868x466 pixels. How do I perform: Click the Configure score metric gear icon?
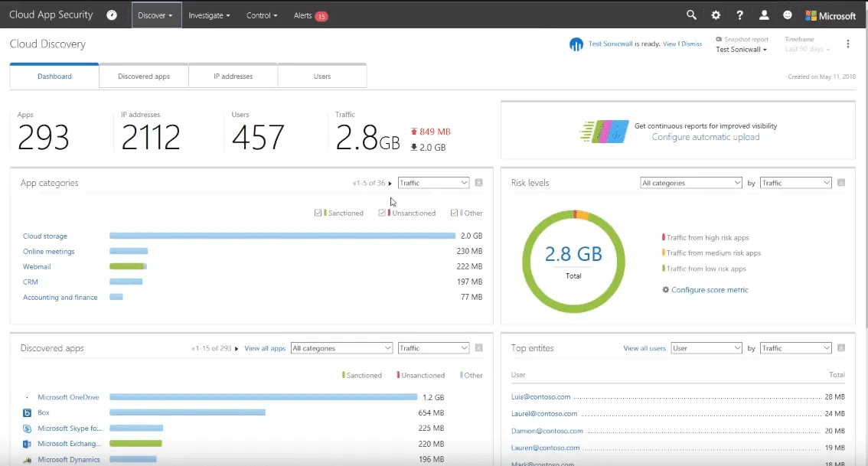[x=665, y=289]
